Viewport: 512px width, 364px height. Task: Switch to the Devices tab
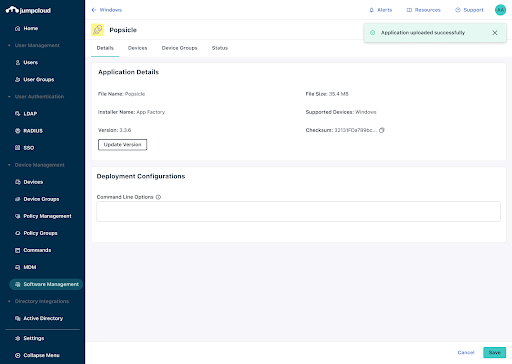pyautogui.click(x=137, y=48)
